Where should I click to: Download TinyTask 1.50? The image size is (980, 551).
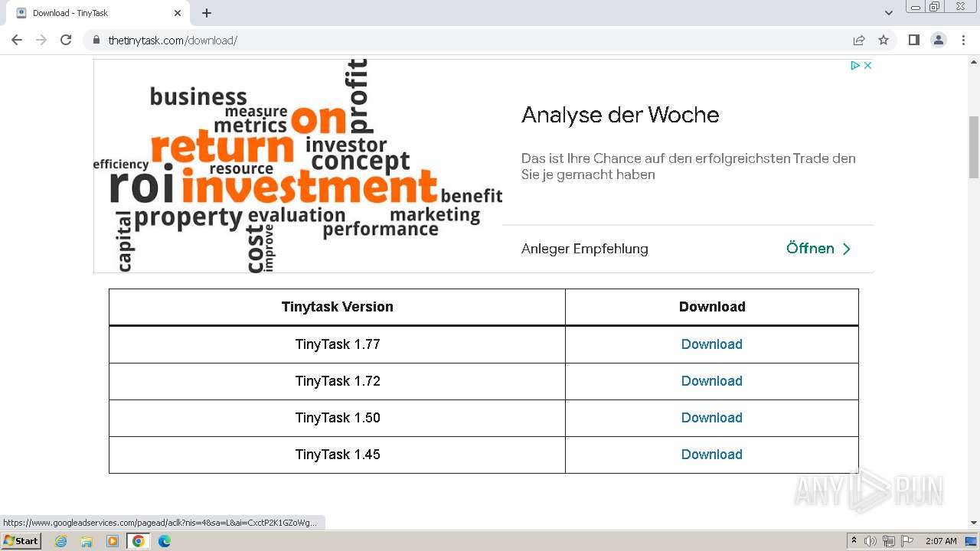click(712, 418)
